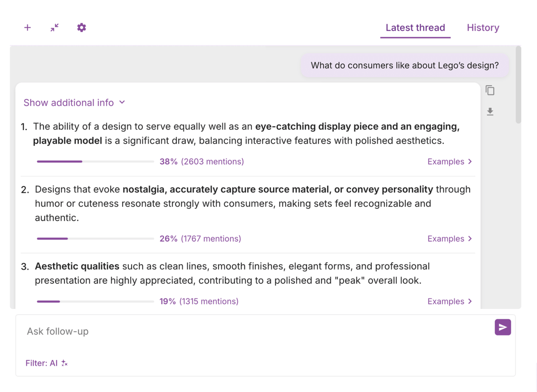The image size is (537, 392).
Task: Download the response using download icon
Action: click(x=490, y=112)
